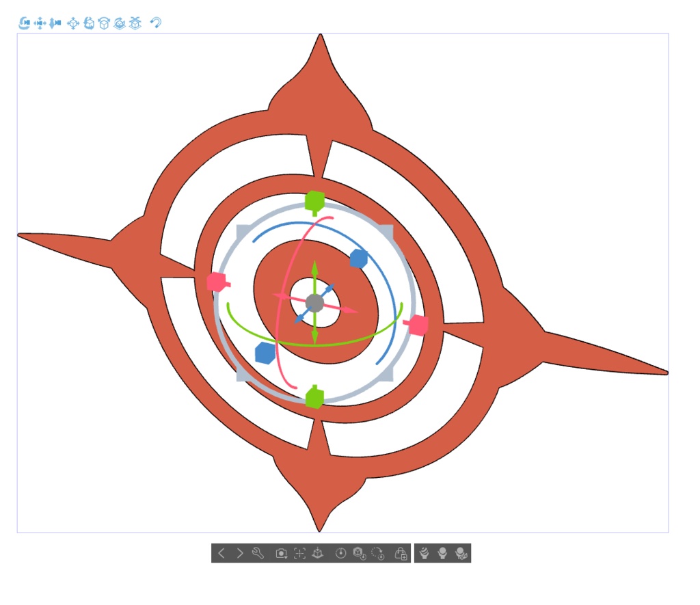Click the lower blue gizmo scale handle
The height and width of the screenshot is (605, 700).
tap(265, 353)
